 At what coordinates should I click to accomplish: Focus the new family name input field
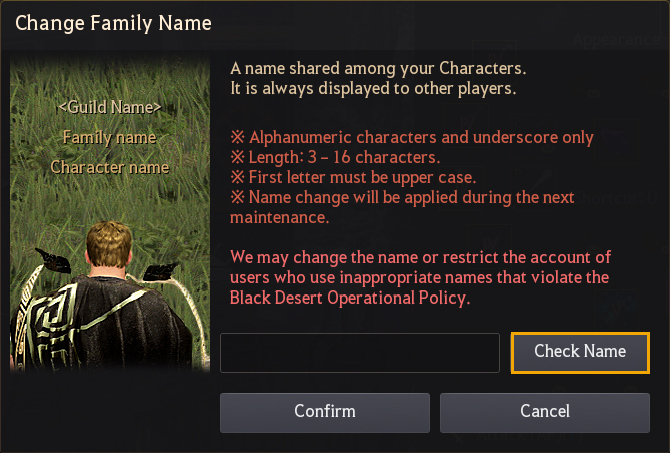(360, 353)
